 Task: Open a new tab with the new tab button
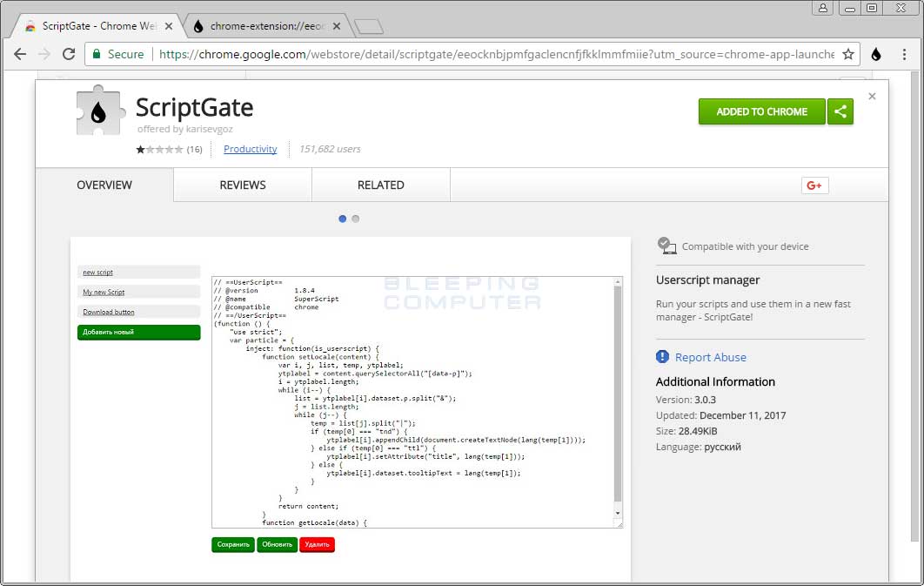pyautogui.click(x=369, y=26)
